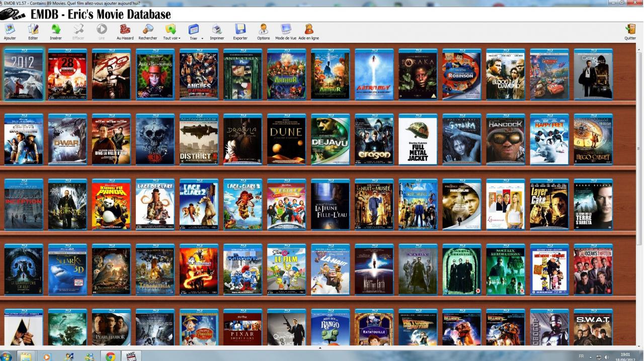Select the Hugo Cabret cover
The width and height of the screenshot is (644, 361).
click(593, 139)
